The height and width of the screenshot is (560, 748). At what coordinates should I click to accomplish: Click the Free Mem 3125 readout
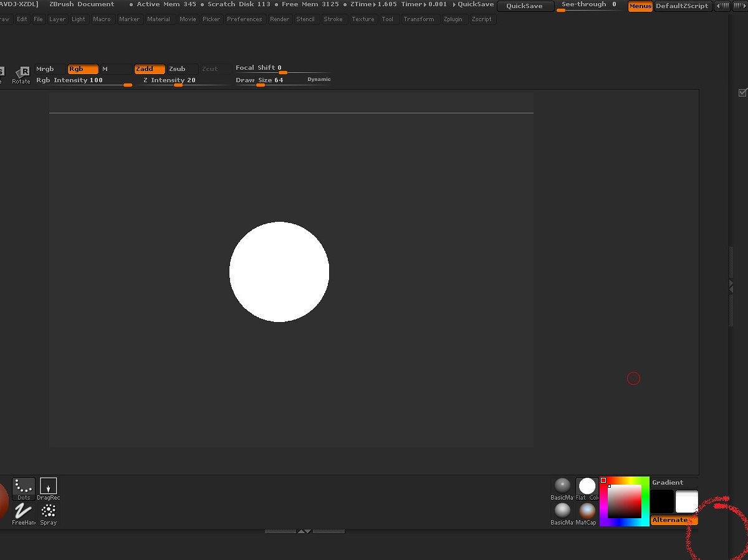[310, 4]
